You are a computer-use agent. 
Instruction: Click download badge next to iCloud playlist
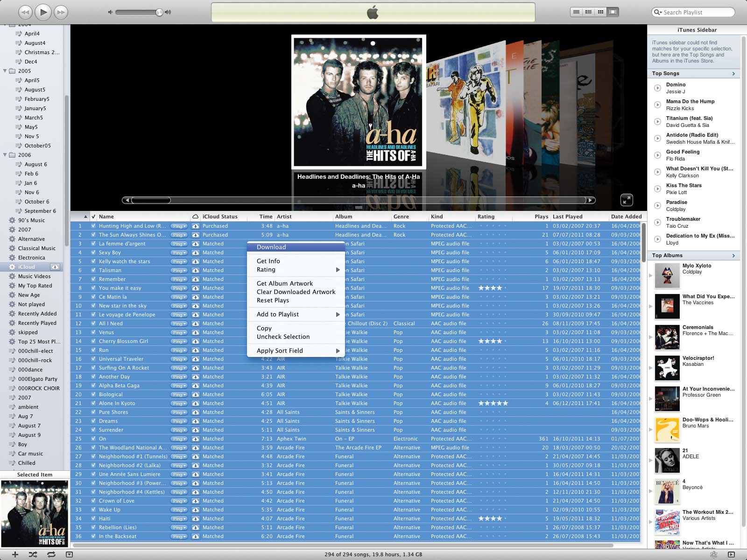tap(55, 267)
